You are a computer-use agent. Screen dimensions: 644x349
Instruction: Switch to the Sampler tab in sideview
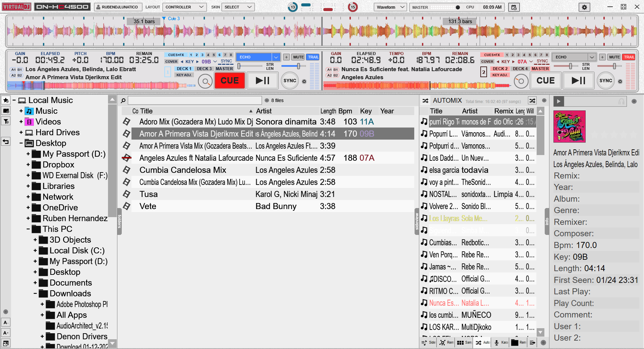[x=464, y=342]
